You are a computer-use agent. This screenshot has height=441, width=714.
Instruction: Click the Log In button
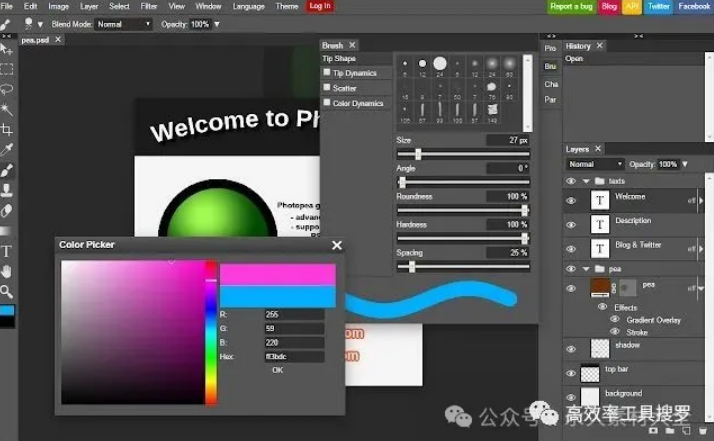pyautogui.click(x=320, y=6)
